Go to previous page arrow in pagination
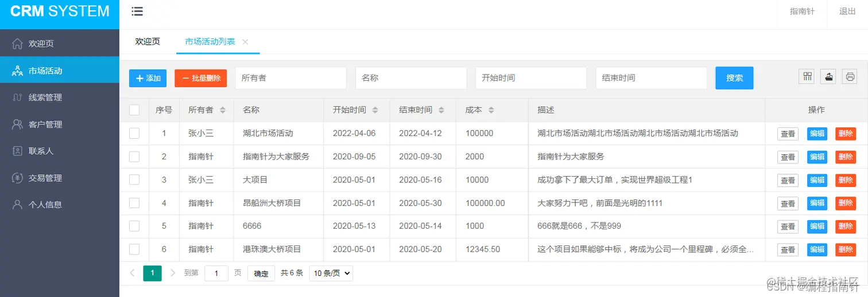 point(132,273)
